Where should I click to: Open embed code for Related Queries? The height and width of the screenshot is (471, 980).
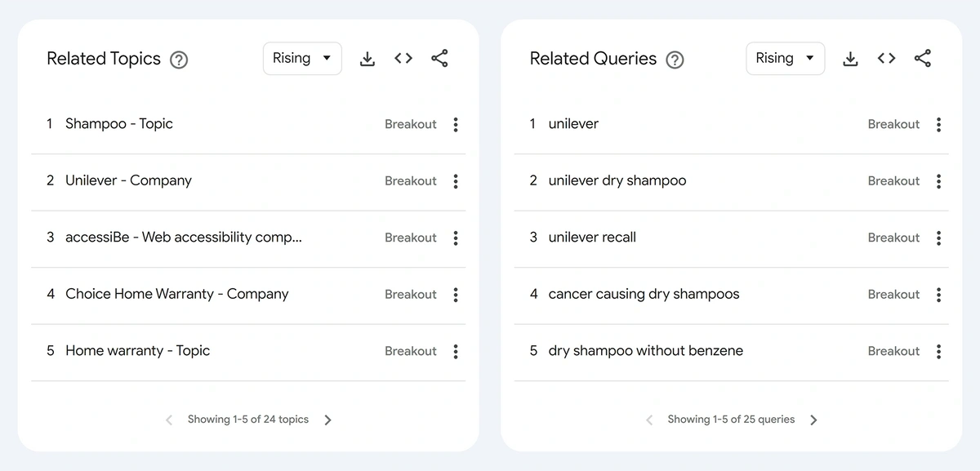click(x=886, y=59)
